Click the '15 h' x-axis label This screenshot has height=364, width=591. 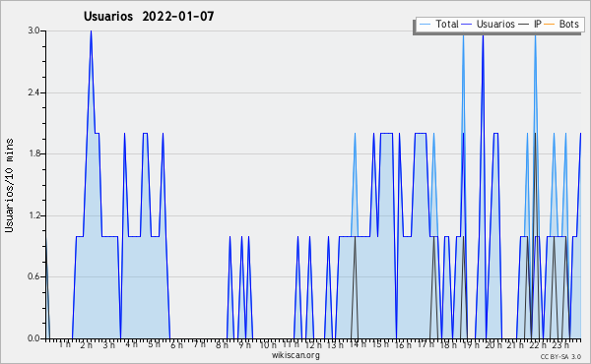(x=380, y=344)
